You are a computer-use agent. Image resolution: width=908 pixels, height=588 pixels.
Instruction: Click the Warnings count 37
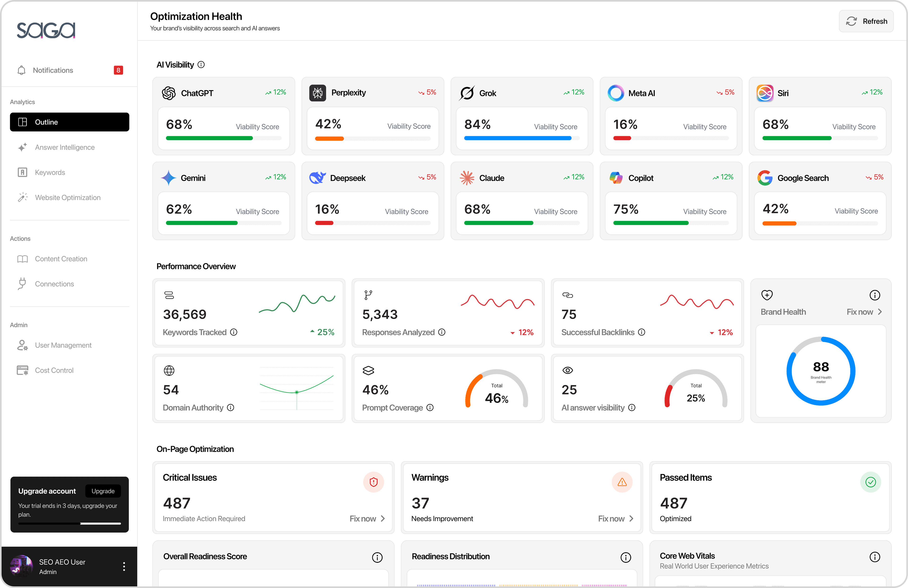coord(420,503)
